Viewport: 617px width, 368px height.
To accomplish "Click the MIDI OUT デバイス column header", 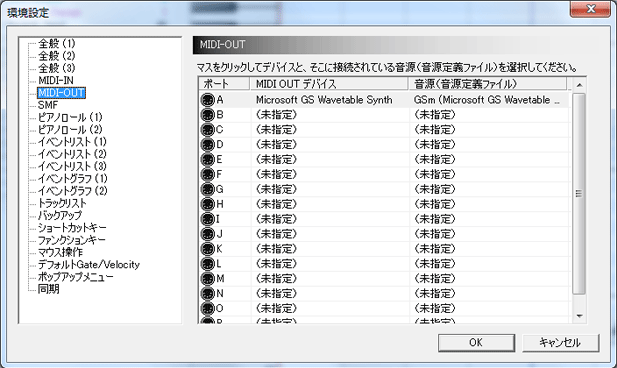I will 329,84.
